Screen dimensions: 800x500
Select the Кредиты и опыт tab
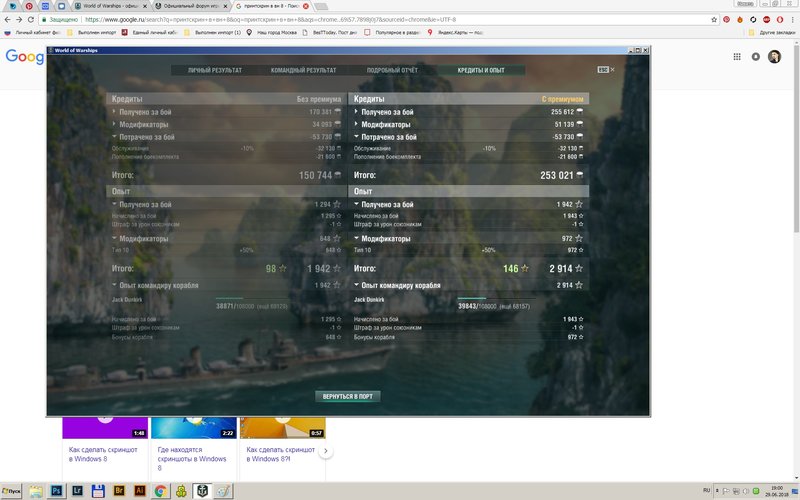point(481,70)
